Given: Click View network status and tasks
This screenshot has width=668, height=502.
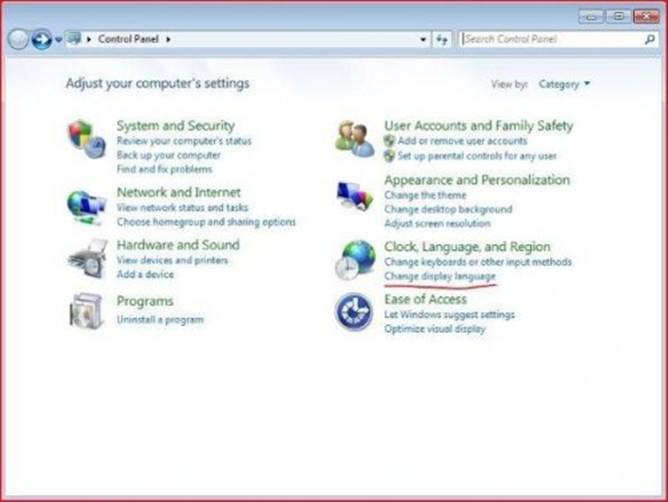Looking at the screenshot, I should 182,208.
